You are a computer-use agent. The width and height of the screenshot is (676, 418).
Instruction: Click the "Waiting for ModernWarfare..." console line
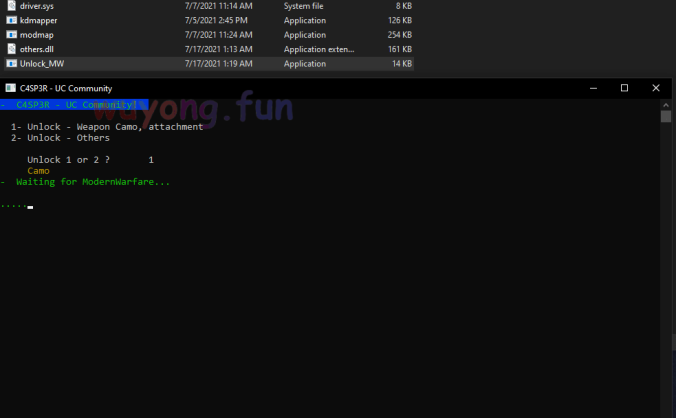(92, 182)
